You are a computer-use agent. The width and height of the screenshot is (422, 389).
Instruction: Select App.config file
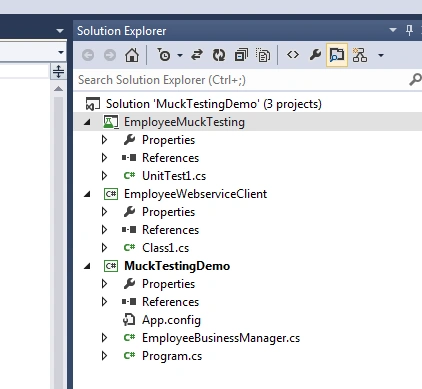pyautogui.click(x=171, y=320)
